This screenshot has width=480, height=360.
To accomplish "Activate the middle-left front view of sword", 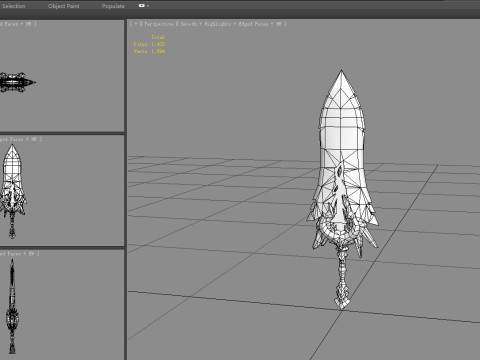I will coord(62,191).
